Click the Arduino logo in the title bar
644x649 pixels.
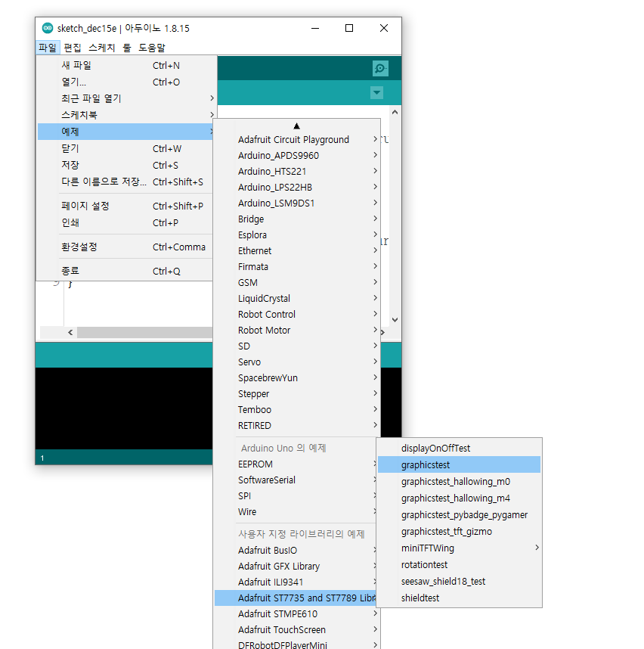(48, 28)
